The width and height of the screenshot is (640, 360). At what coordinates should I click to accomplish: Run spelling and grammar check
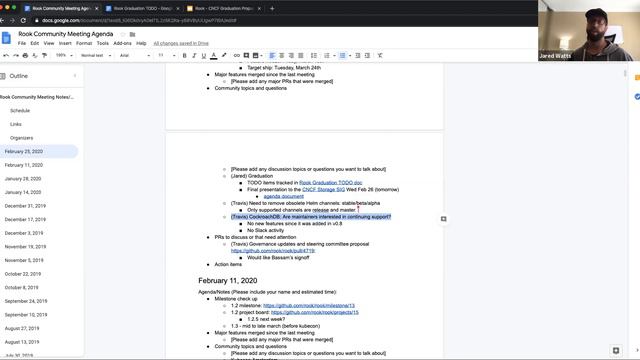point(35,56)
